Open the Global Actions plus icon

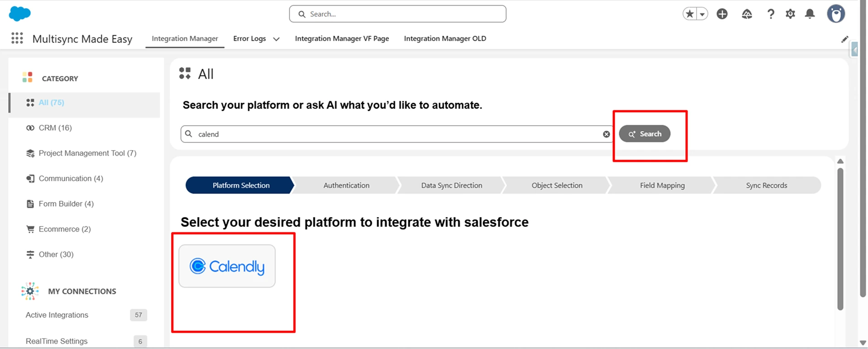pyautogui.click(x=722, y=14)
